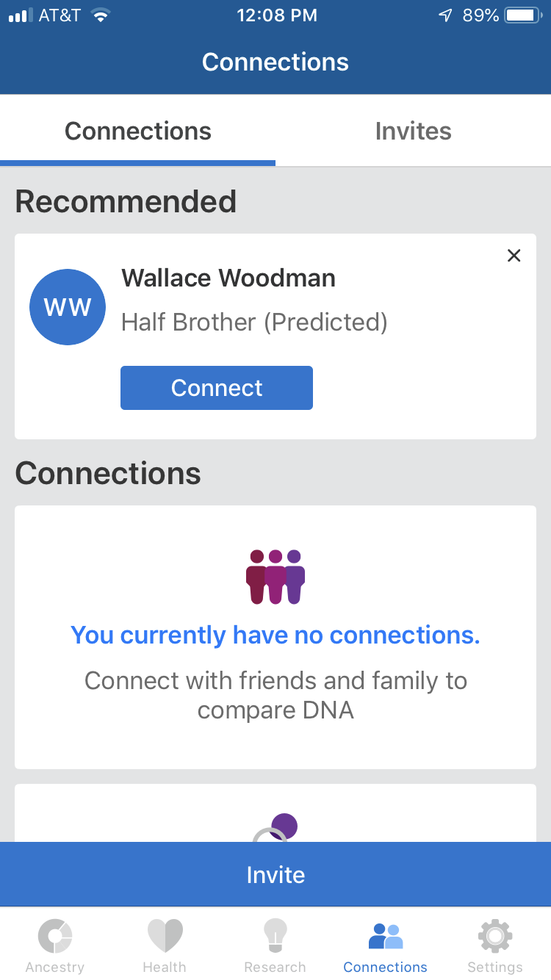This screenshot has height=980, width=551.
Task: Tap the battery indicator icon
Action: [x=523, y=15]
